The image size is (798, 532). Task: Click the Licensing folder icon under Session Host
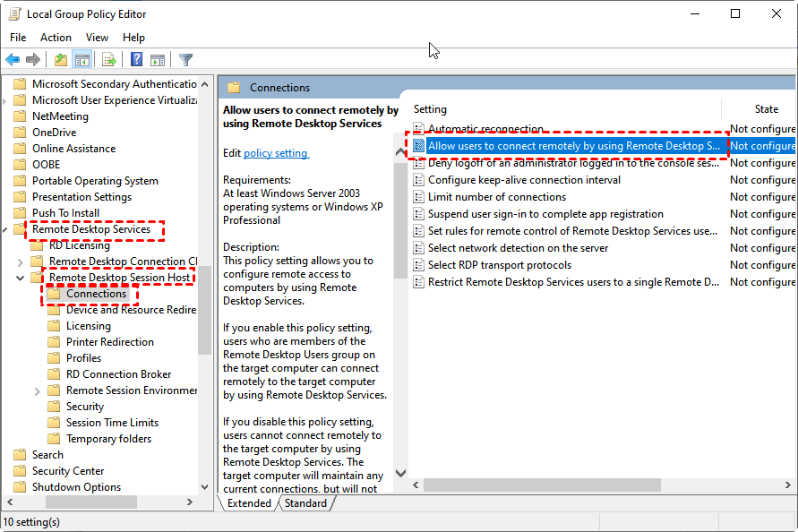(x=54, y=326)
